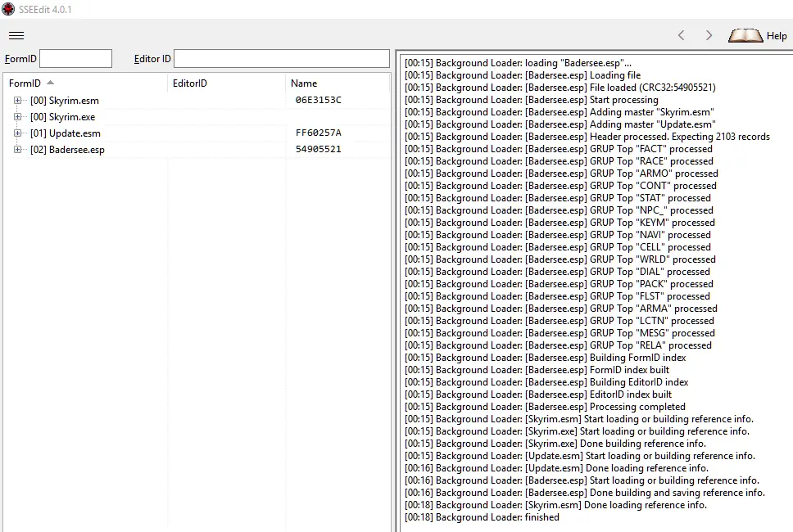Viewport: 793px width, 532px height.
Task: Click log line Done building and saving reference info
Action: click(x=585, y=493)
